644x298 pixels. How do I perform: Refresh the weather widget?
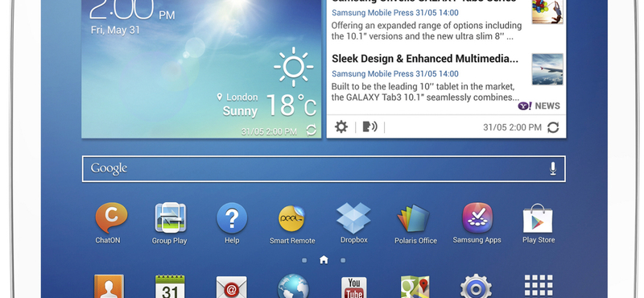coord(312,130)
